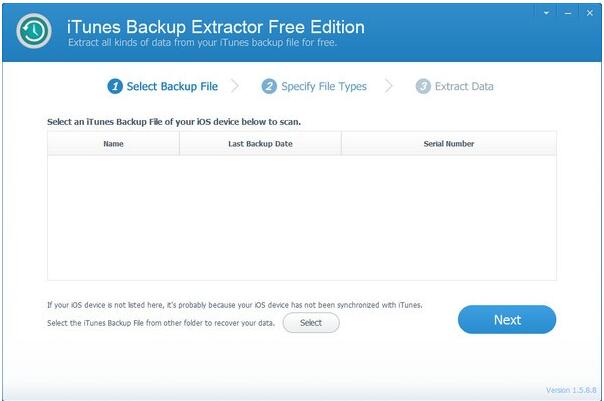The height and width of the screenshot is (401, 604).
Task: Click chevron arrow after Specify File Types
Action: point(389,86)
